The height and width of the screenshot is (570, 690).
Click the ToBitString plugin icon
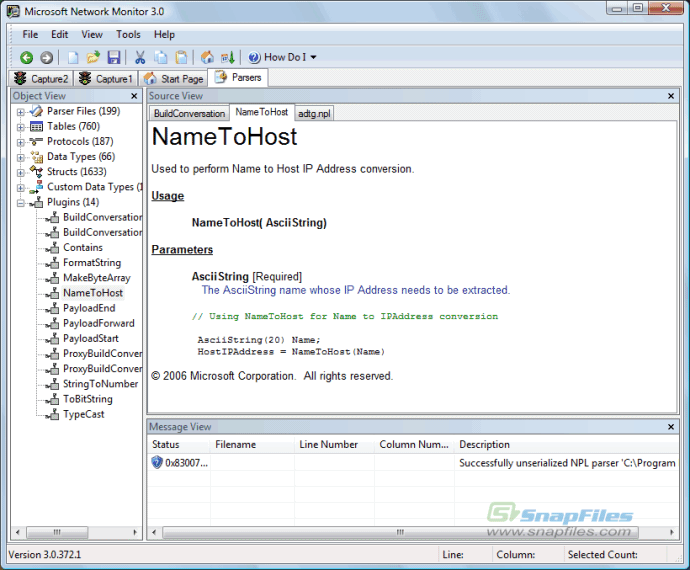pos(52,399)
